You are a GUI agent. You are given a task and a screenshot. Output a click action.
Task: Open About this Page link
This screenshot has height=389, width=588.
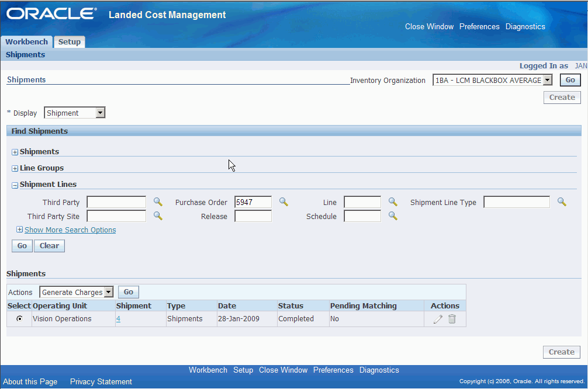pyautogui.click(x=30, y=381)
